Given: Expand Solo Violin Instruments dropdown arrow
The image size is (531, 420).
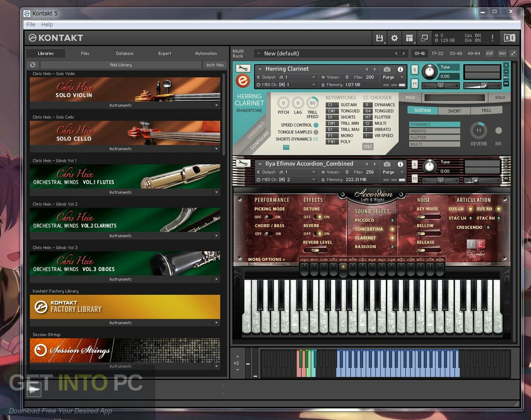Looking at the screenshot, I should point(216,106).
